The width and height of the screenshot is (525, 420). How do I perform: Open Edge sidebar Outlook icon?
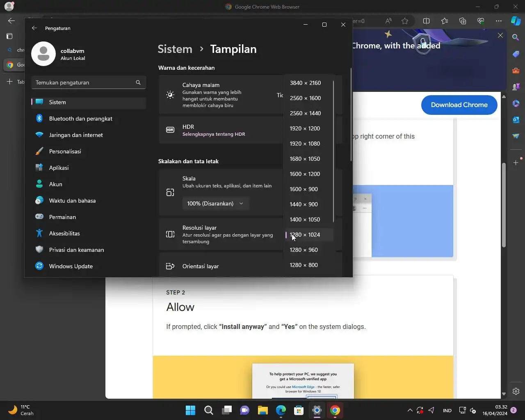516,120
